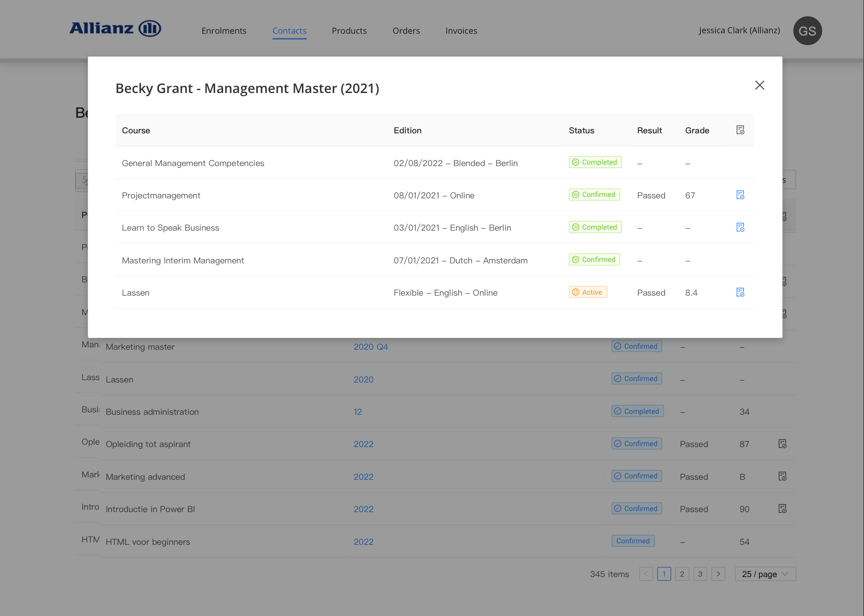Viewport: 864px width, 616px height.
Task: Click the Allianz logo
Action: pos(115,28)
